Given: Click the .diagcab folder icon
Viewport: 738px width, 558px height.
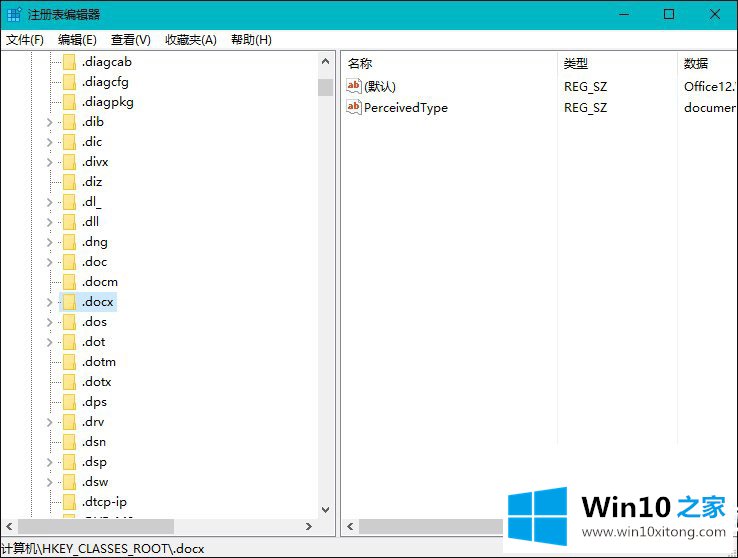Looking at the screenshot, I should click(x=69, y=62).
